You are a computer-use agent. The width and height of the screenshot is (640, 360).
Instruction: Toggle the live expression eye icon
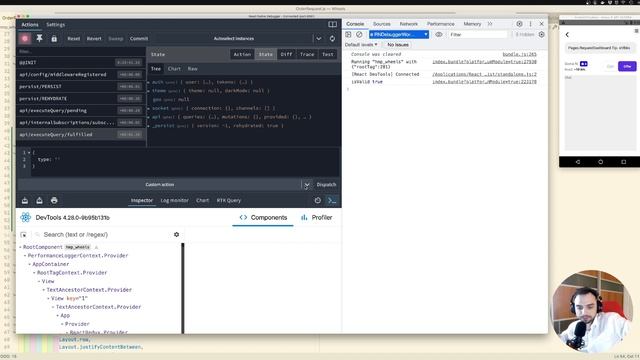tap(439, 35)
